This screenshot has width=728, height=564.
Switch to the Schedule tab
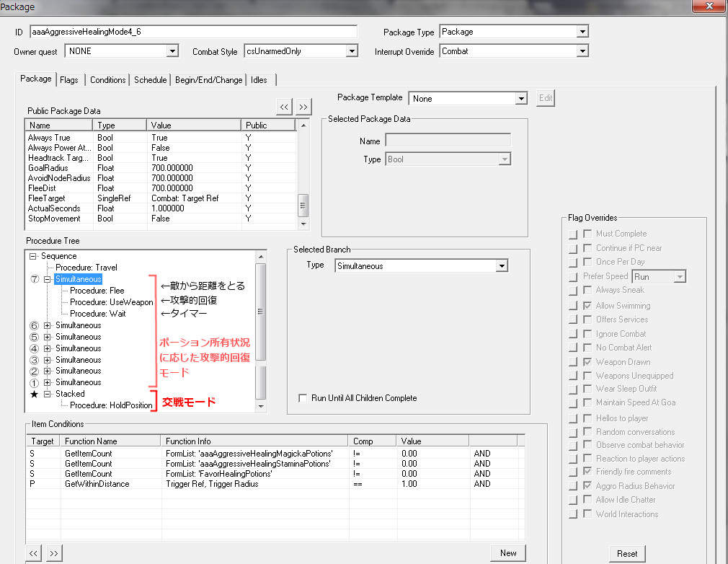pos(151,80)
